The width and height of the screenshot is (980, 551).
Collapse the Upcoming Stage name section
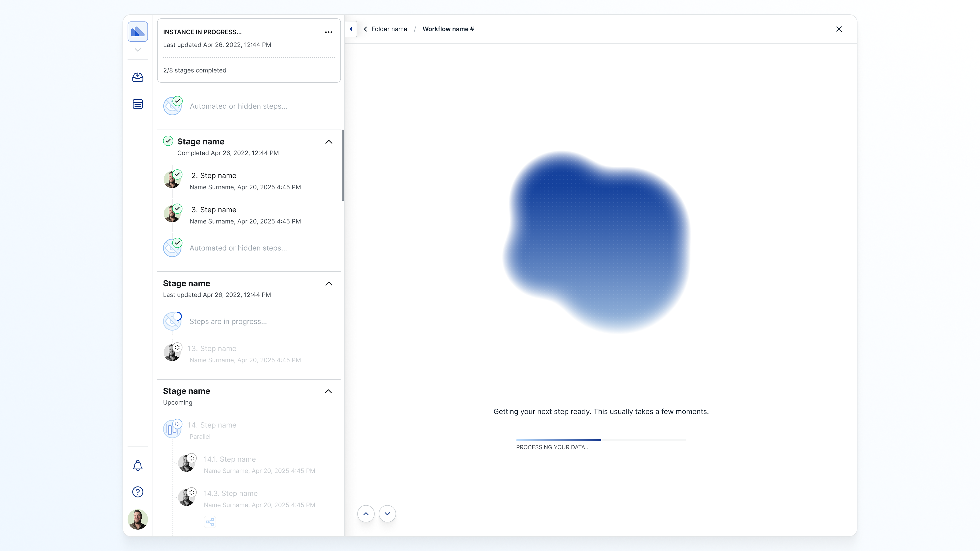coord(328,391)
